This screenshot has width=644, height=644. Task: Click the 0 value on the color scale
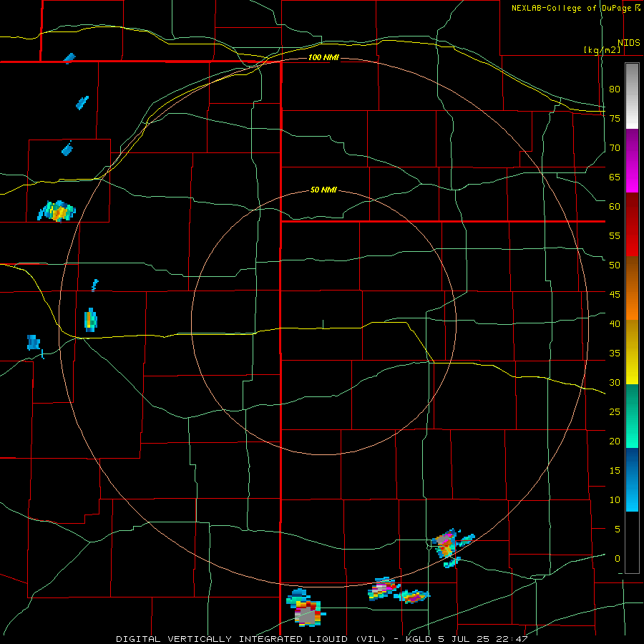618,559
